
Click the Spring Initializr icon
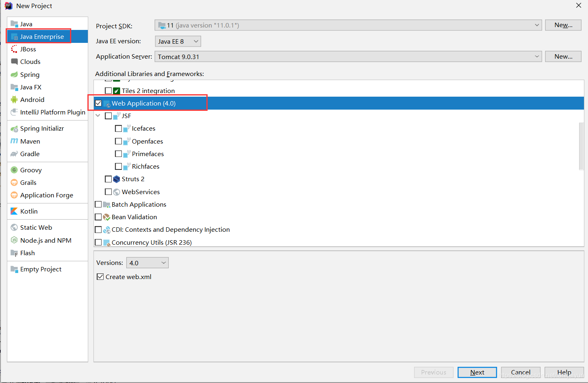[14, 129]
